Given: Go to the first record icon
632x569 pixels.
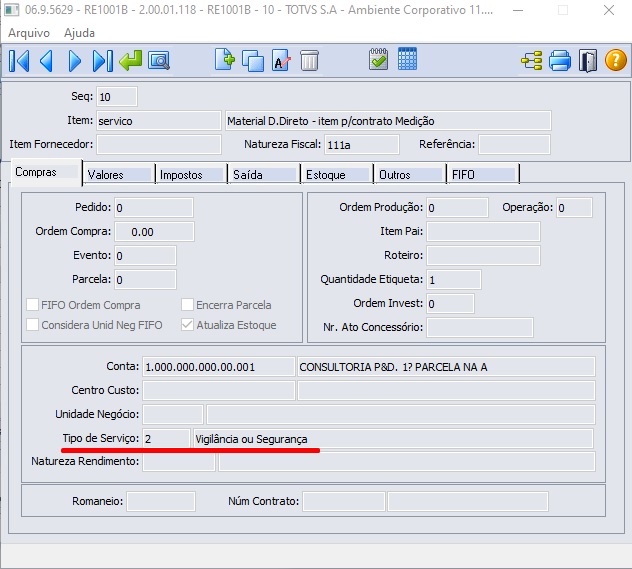Looking at the screenshot, I should (x=19, y=61).
